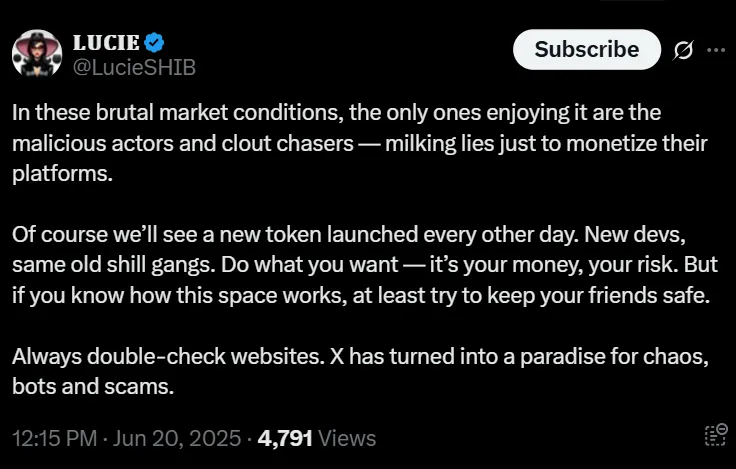
Task: Click the 'bots and scams.' final line
Action: coord(93,387)
